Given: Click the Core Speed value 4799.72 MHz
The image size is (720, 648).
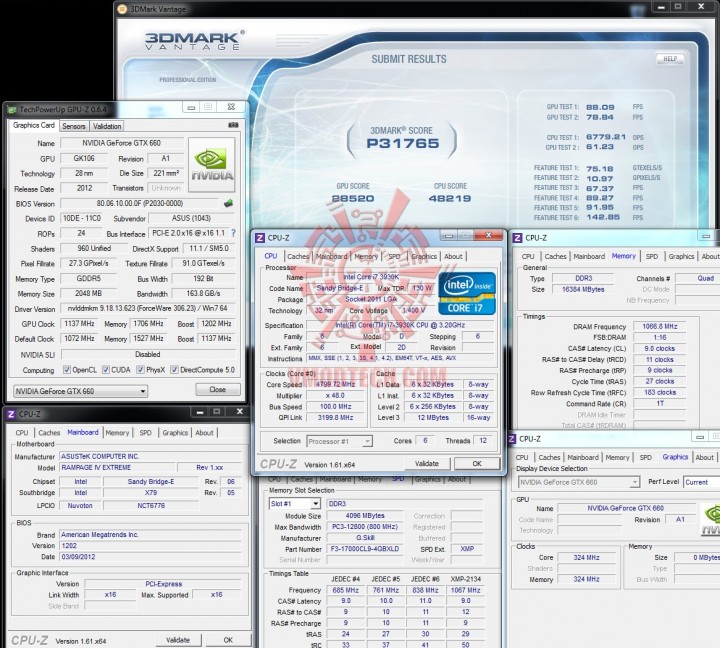Looking at the screenshot, I should click(x=335, y=384).
